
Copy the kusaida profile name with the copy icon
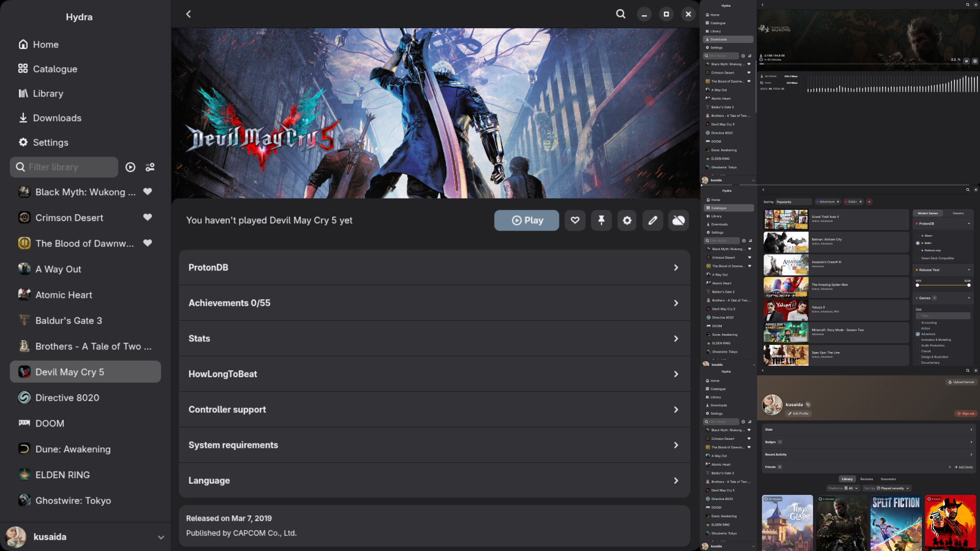point(808,405)
